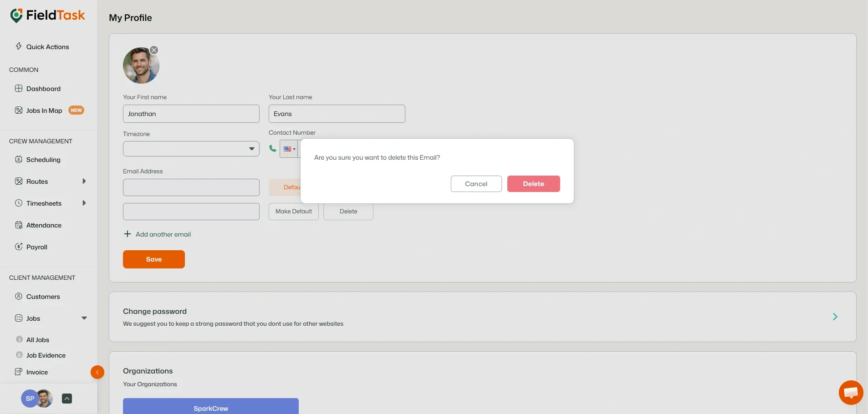Click the Payroll dollar icon
This screenshot has width=868, height=414.
point(19,247)
